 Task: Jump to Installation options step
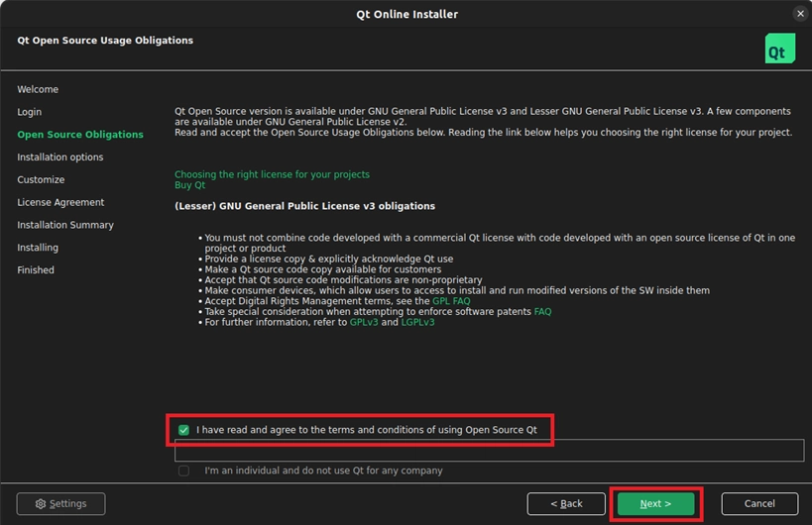click(x=60, y=157)
